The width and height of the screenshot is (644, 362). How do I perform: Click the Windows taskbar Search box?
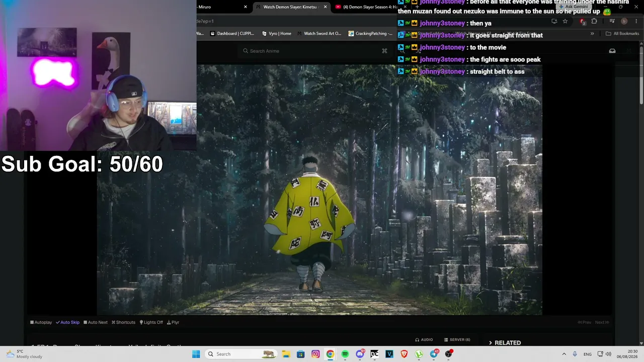click(242, 354)
